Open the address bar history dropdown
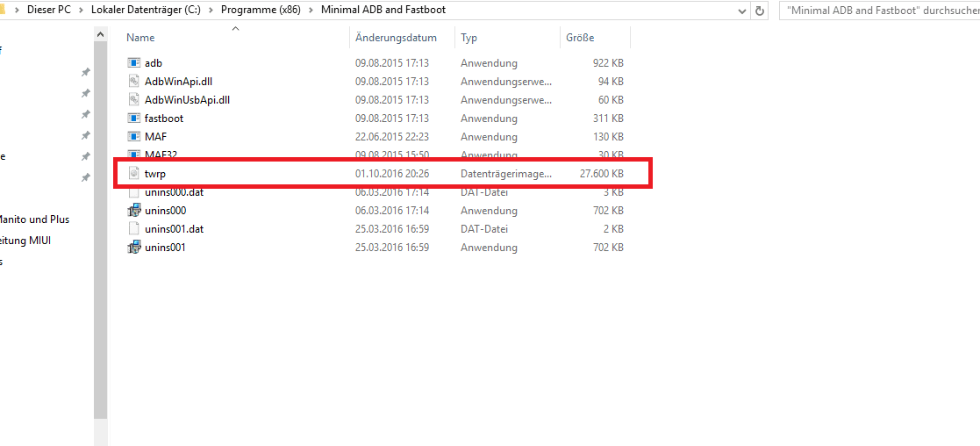 tap(742, 11)
